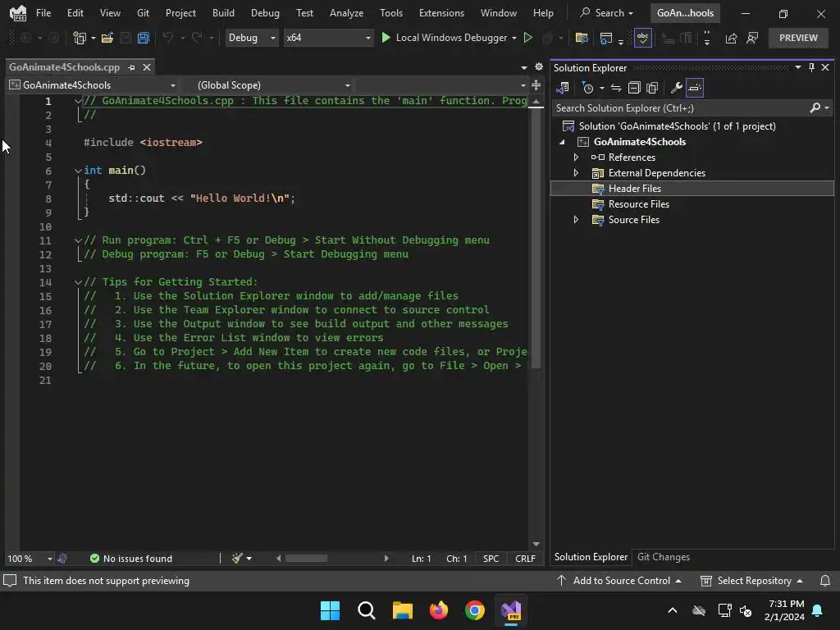Start Without Debugging using the hollow play icon
This screenshot has width=840, height=630.
click(527, 38)
